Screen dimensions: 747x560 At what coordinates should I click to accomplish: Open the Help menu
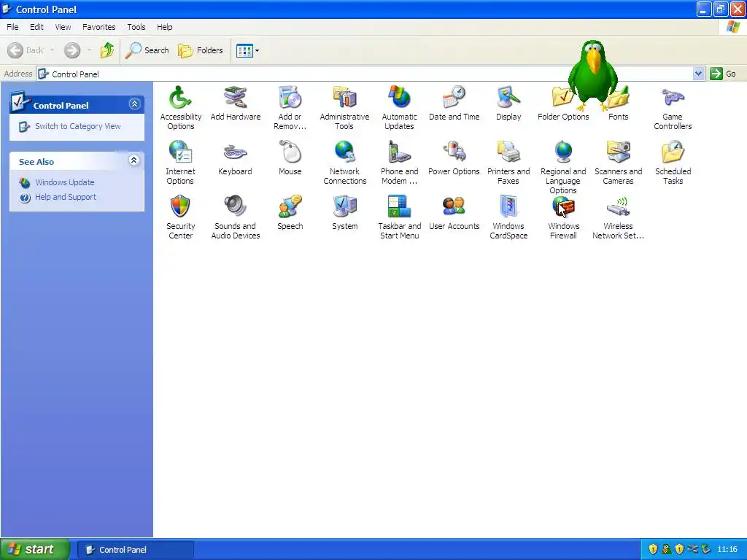tap(165, 27)
